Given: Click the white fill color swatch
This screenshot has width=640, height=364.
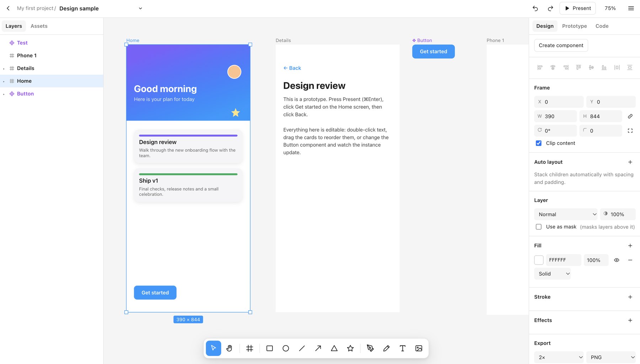Looking at the screenshot, I should click(x=539, y=260).
